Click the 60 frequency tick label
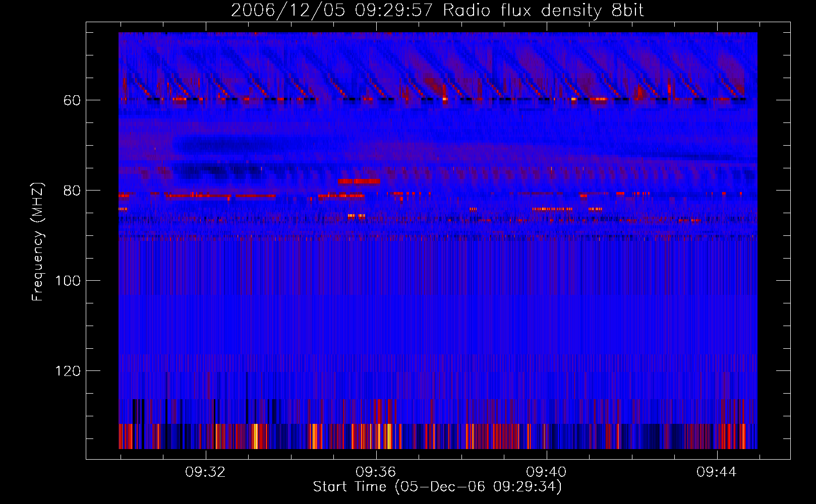Screen dimensions: 816x504 coord(72,100)
